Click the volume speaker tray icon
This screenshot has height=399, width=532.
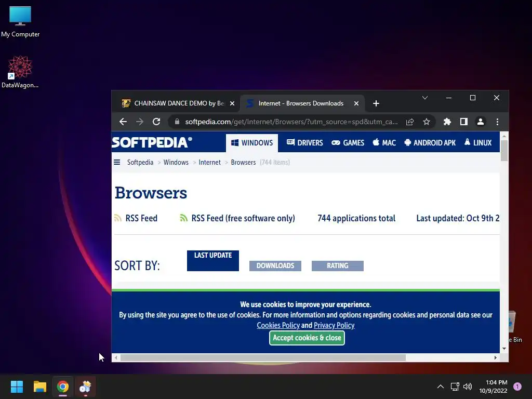[x=468, y=387]
